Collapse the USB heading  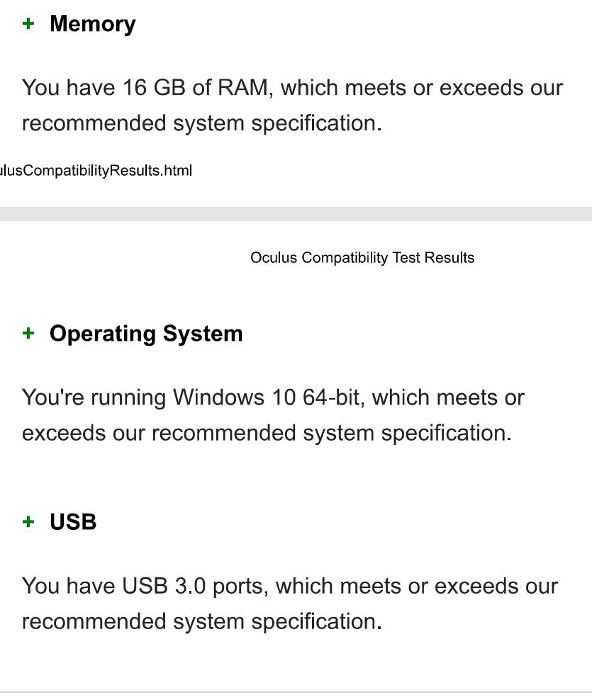click(x=73, y=522)
